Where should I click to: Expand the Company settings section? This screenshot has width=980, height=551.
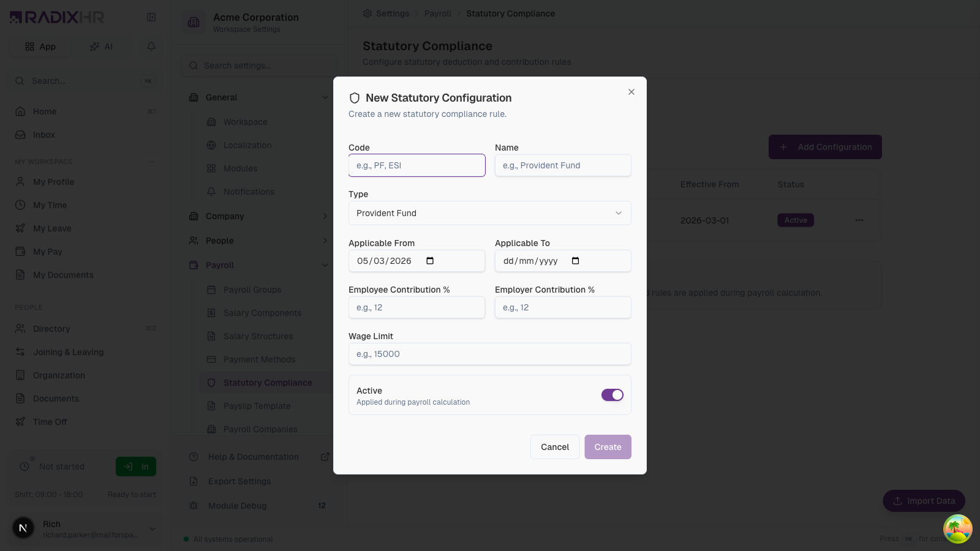(258, 216)
